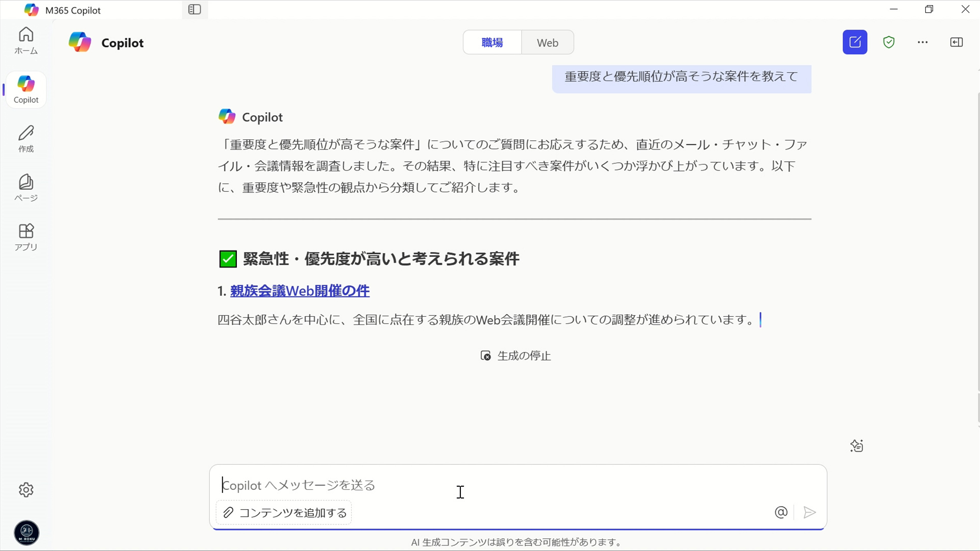The image size is (980, 551).
Task: Click the Copilot logo in the header
Action: [80, 42]
